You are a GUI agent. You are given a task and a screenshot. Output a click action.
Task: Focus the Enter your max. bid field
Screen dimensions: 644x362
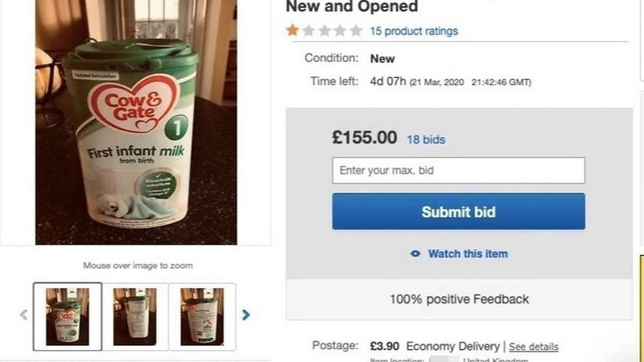tap(458, 171)
